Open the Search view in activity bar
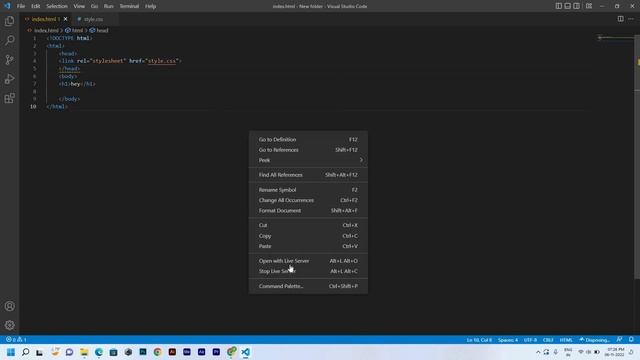Viewport: 640px width, 360px height. click(x=9, y=40)
